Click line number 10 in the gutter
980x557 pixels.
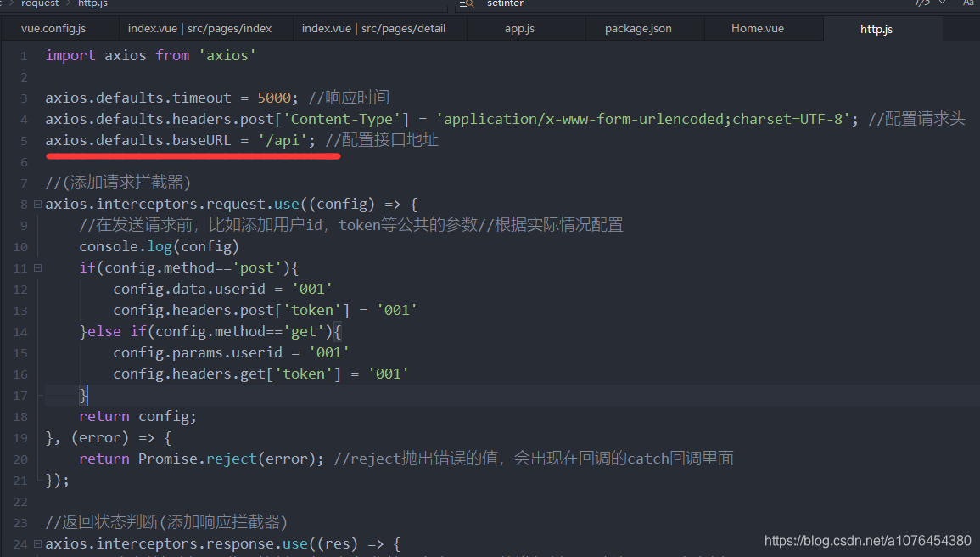20,246
